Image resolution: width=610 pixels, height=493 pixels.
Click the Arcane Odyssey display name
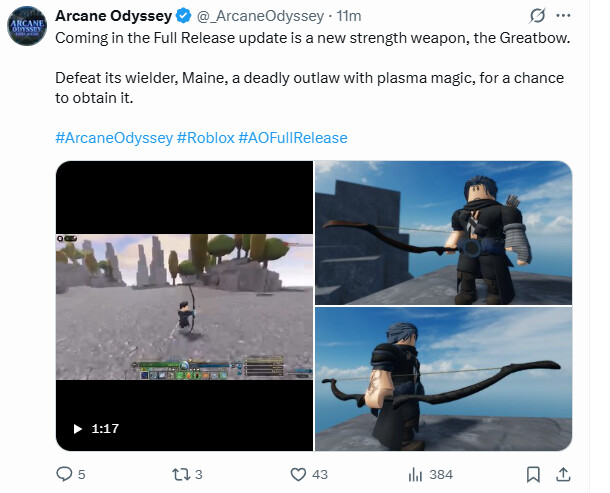coord(114,16)
